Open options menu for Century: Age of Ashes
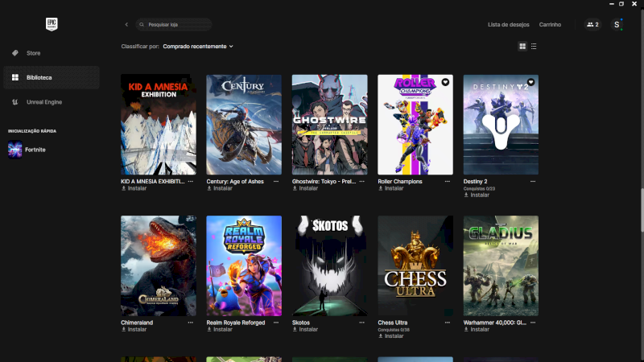Screen dimensions: 644x362 (x=276, y=182)
